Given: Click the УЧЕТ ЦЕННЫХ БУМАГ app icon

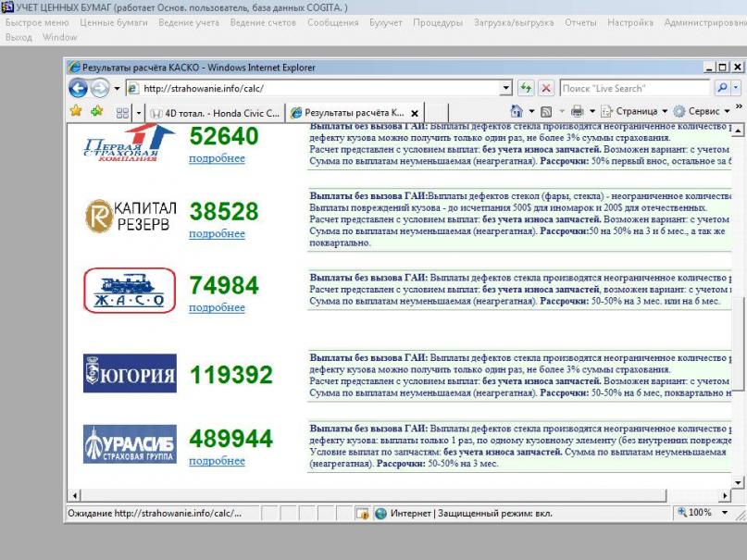Looking at the screenshot, I should tap(7, 7).
